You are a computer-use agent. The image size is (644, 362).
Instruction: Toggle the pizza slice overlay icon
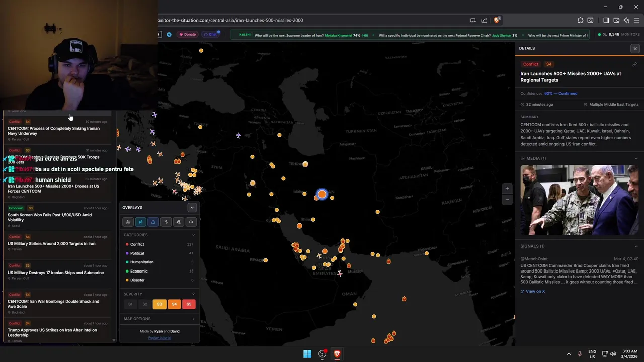click(x=178, y=222)
